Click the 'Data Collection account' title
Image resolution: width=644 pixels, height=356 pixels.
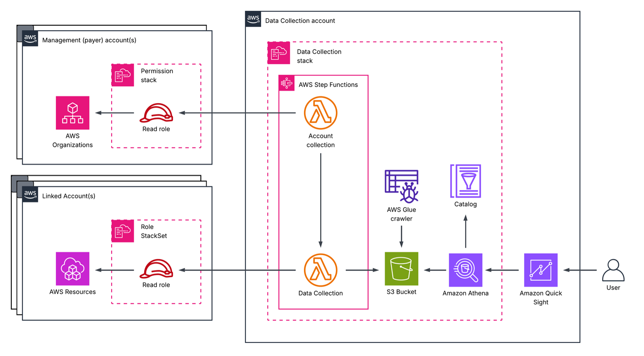tap(300, 21)
